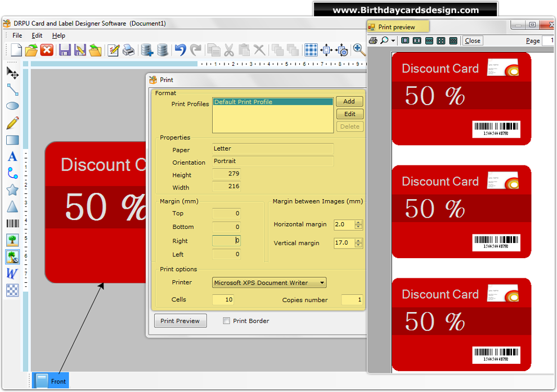Click the zoom magnifier in Print preview
This screenshot has height=392, width=557.
tap(384, 40)
